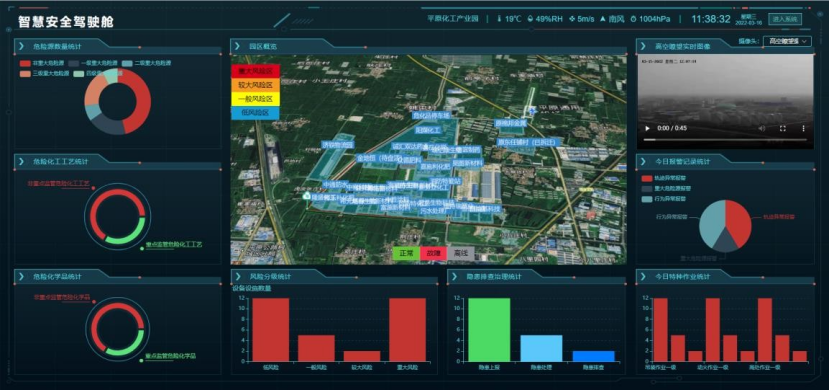Click the air pressure gauge icon
This screenshot has width=830, height=390.
click(633, 19)
